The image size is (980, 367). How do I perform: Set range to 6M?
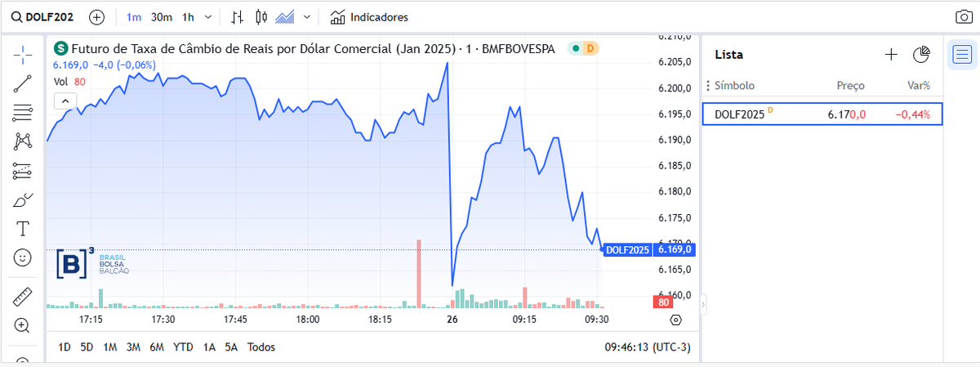[x=157, y=347]
